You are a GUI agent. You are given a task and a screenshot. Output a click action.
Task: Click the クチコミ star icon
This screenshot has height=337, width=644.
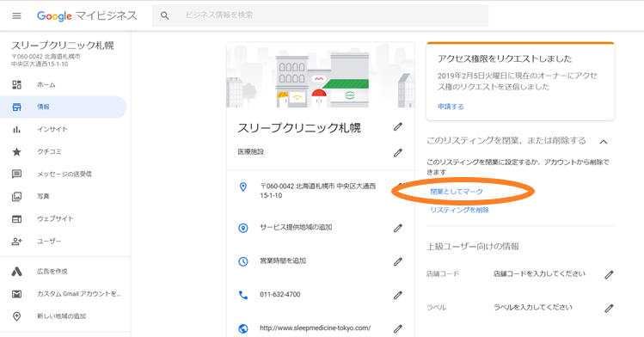coord(17,152)
